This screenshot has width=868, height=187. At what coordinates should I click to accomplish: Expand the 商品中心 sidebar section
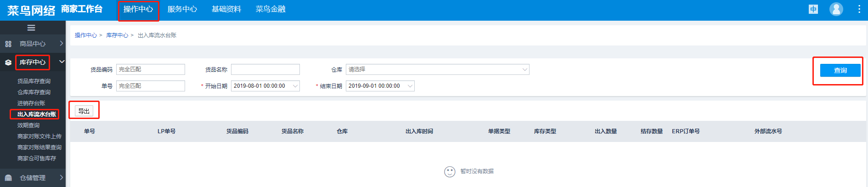coord(61,44)
